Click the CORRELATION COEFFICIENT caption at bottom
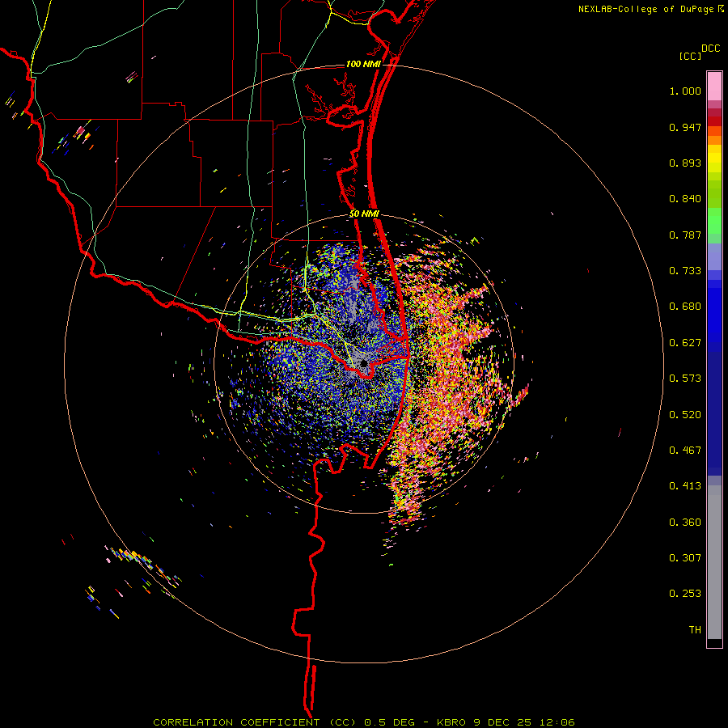The height and width of the screenshot is (728, 728). pos(364,722)
